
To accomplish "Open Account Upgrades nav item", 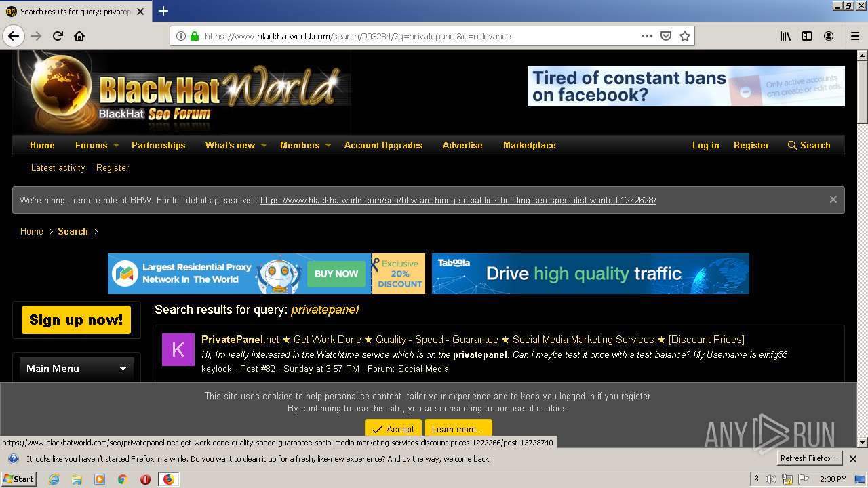I will click(383, 145).
